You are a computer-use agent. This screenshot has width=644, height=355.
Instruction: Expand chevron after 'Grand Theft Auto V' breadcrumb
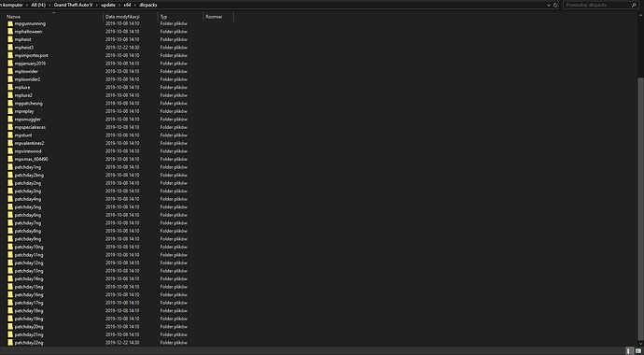[97, 5]
